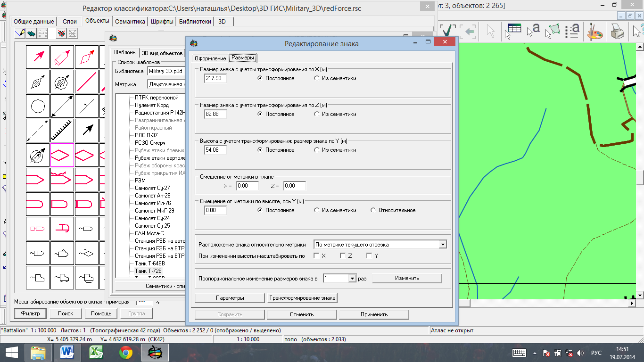
Task: Open the Семантика tab in classifier editor
Action: [x=130, y=21]
